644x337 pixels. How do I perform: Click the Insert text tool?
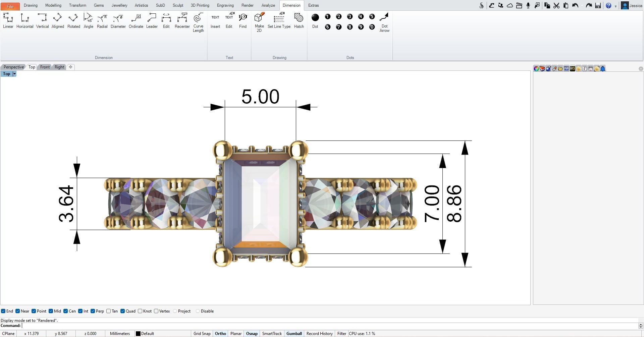tap(215, 21)
